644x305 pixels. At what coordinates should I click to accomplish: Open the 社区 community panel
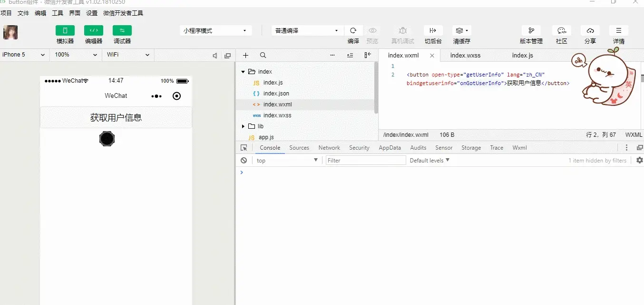[561, 34]
